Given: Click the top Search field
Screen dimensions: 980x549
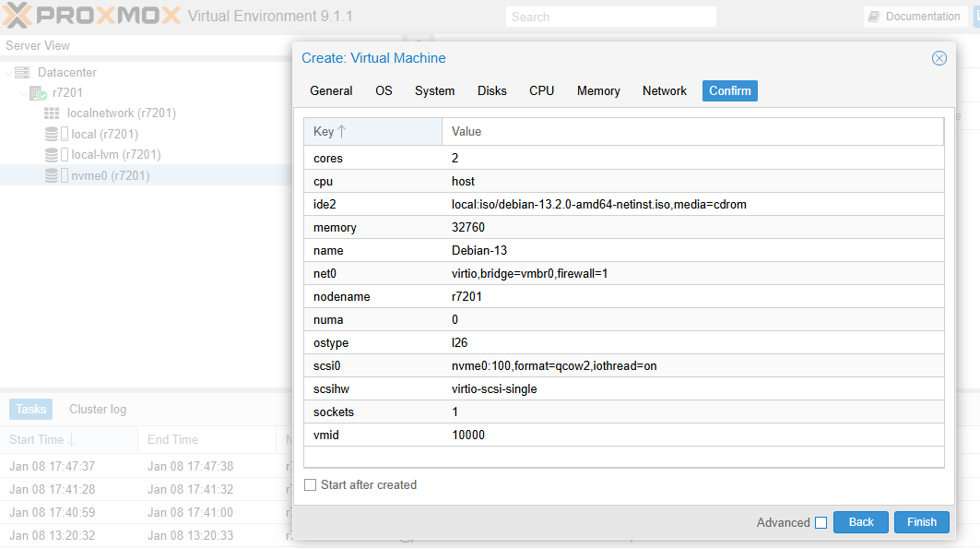Looking at the screenshot, I should pyautogui.click(x=610, y=17).
